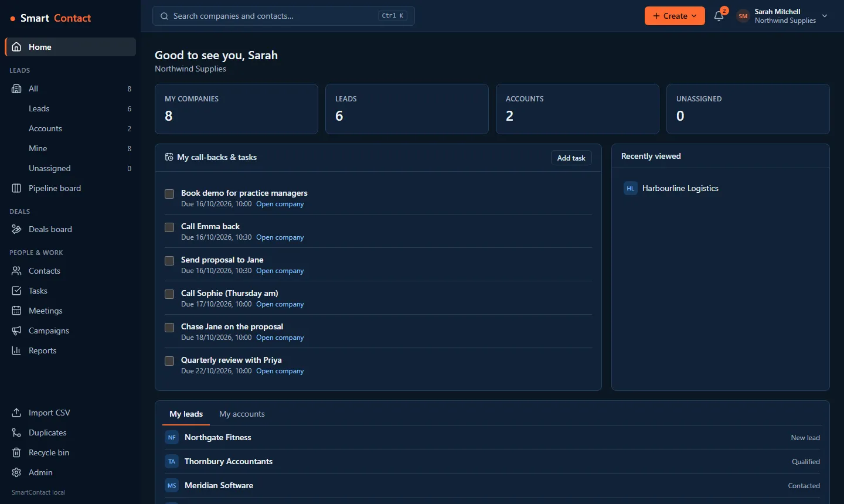Focus the Search companies and contacts field
This screenshot has width=844, height=504.
(284, 16)
